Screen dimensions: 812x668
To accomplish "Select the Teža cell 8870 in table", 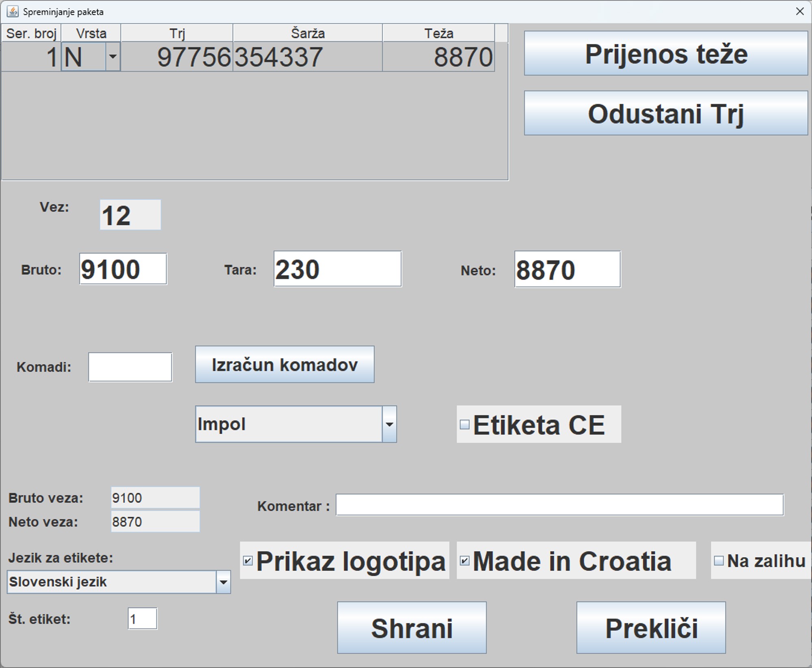I will [x=438, y=56].
